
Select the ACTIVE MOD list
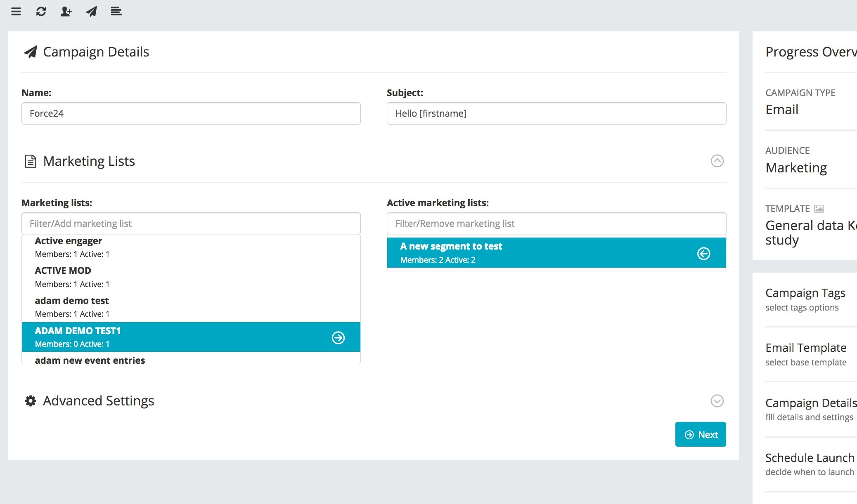[x=191, y=277]
